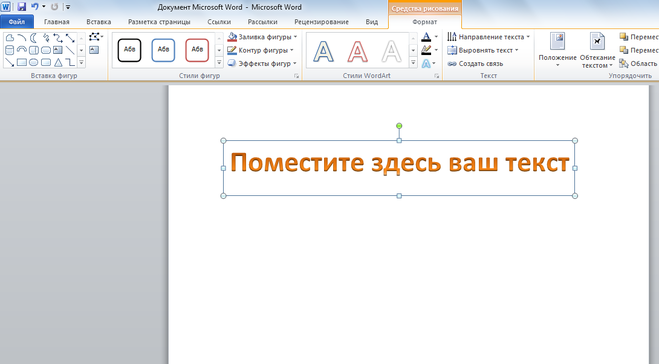Click the text fill A icon
The height and width of the screenshot is (364, 659).
pyautogui.click(x=426, y=37)
